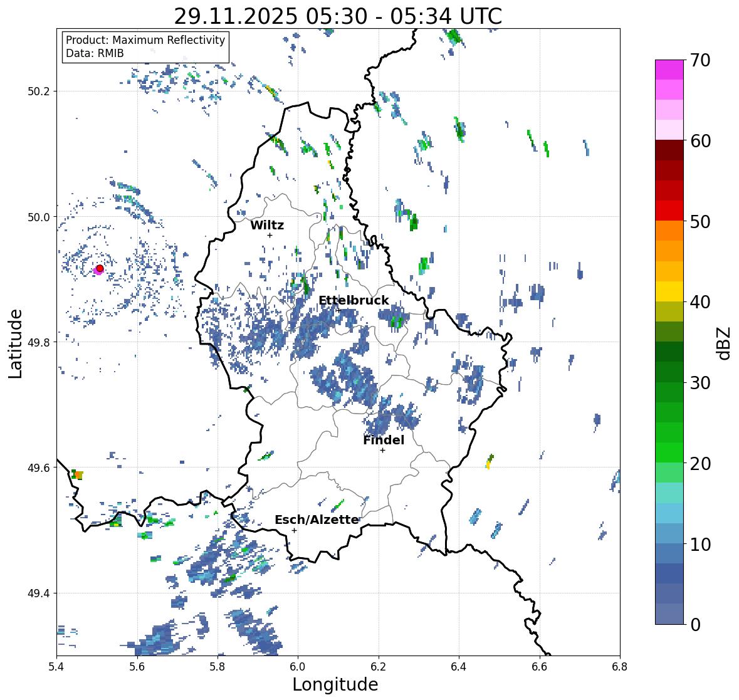
Task: Click the 'Data: RMIB' label
Action: [x=95, y=53]
